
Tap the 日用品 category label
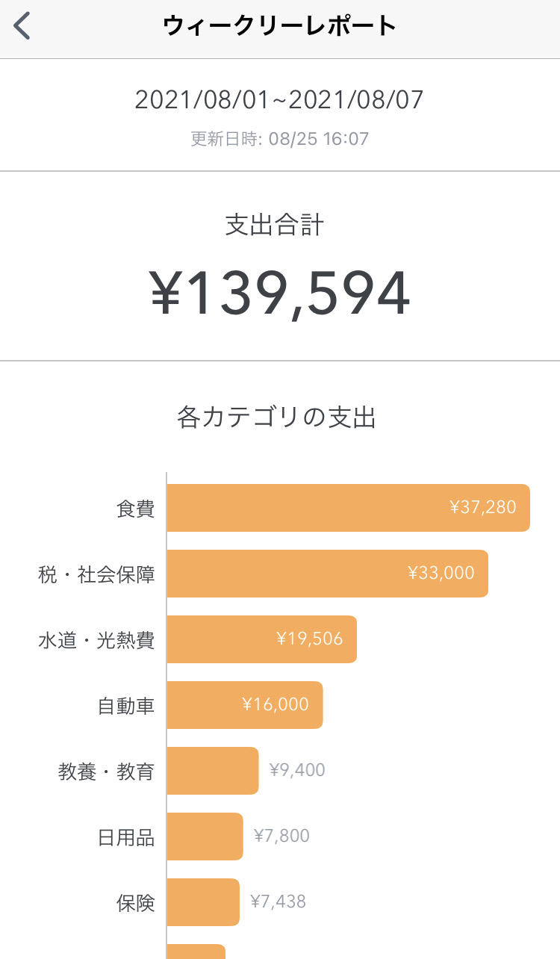click(126, 837)
